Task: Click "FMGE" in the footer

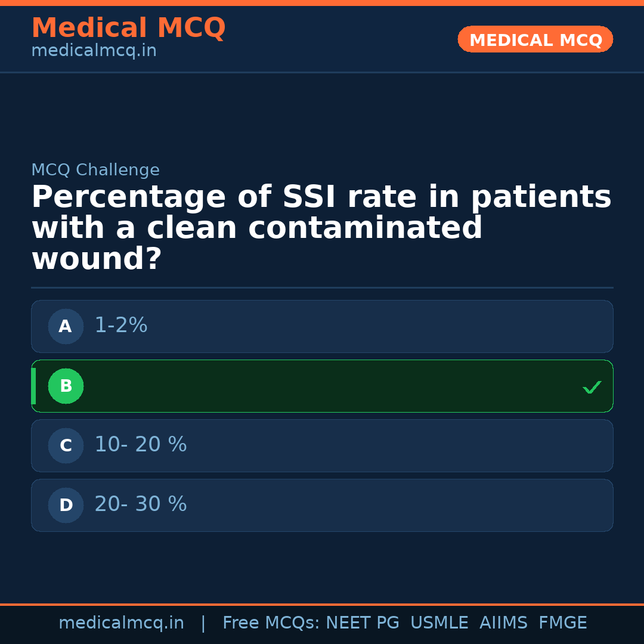Action: [562, 623]
